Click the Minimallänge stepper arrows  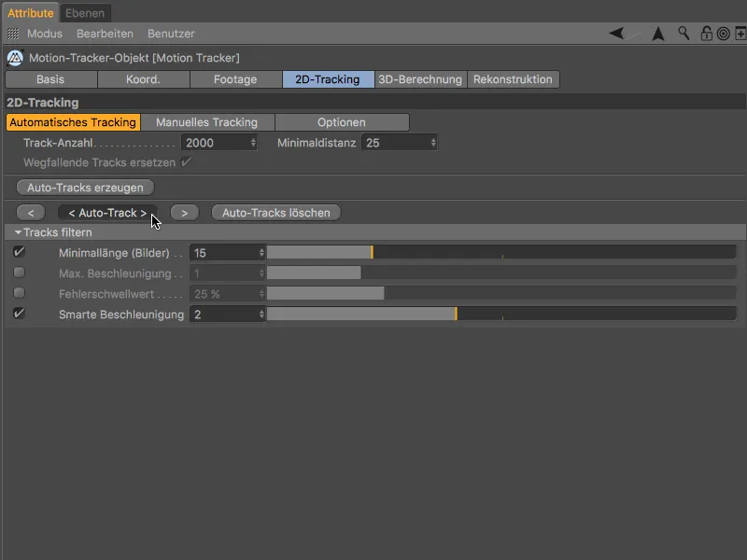261,253
